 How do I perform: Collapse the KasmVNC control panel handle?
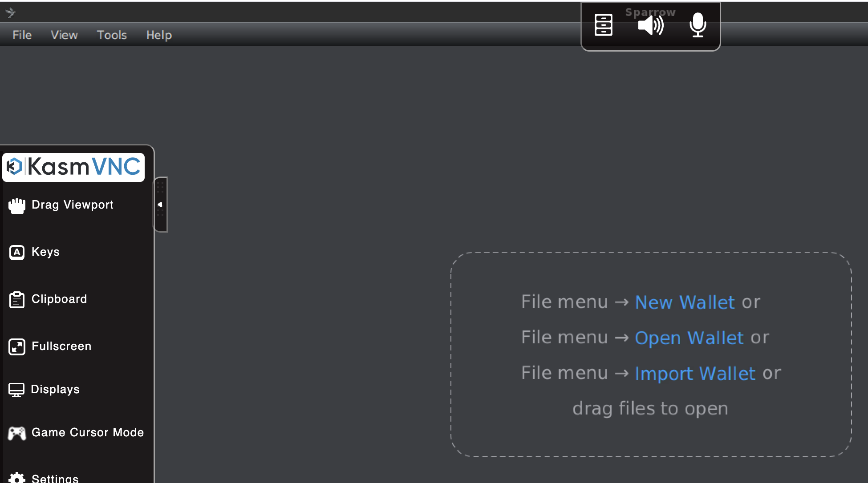point(160,205)
